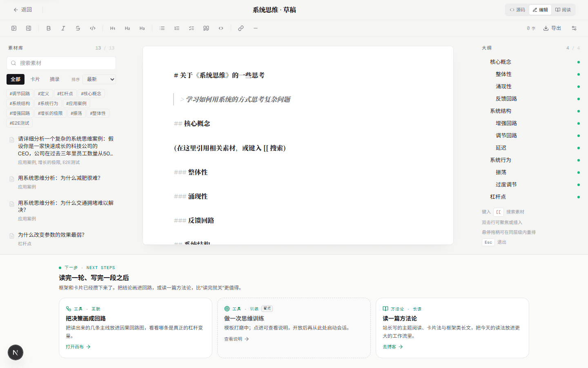Switch to 编辑 edit mode
588x368 pixels.
coord(540,10)
